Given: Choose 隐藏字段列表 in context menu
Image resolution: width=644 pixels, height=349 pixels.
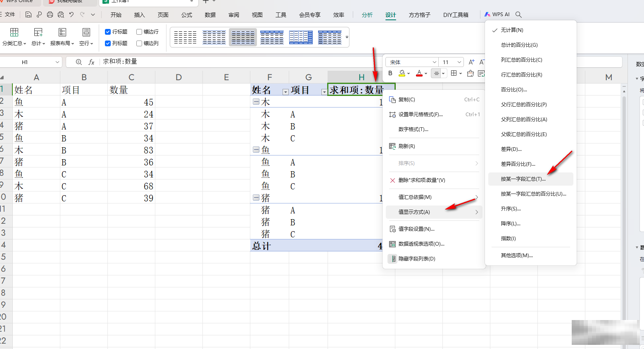Looking at the screenshot, I should coord(434,259).
